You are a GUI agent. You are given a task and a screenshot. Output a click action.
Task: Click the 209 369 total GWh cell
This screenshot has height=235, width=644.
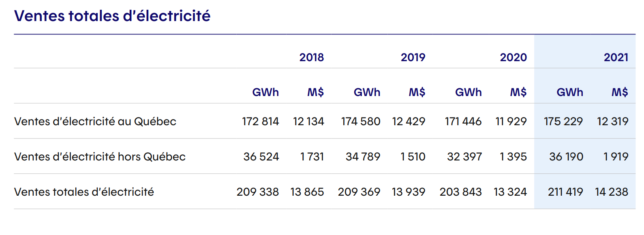pos(359,192)
